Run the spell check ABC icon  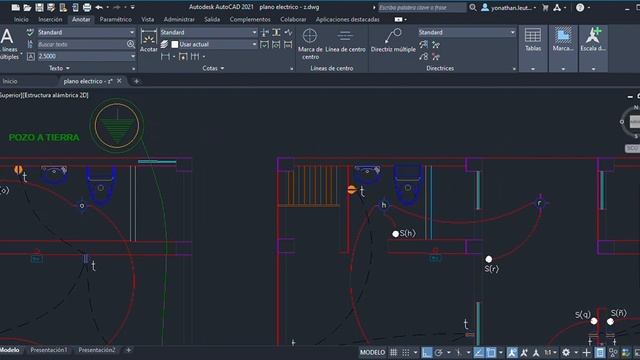coord(30,32)
